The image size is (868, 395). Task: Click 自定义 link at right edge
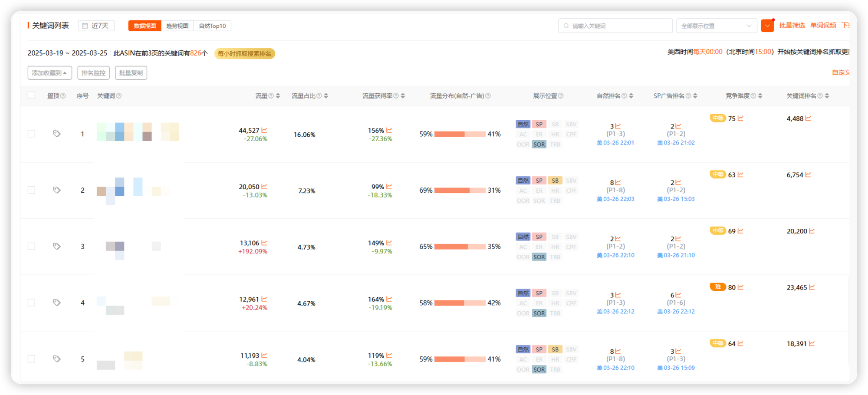point(840,72)
